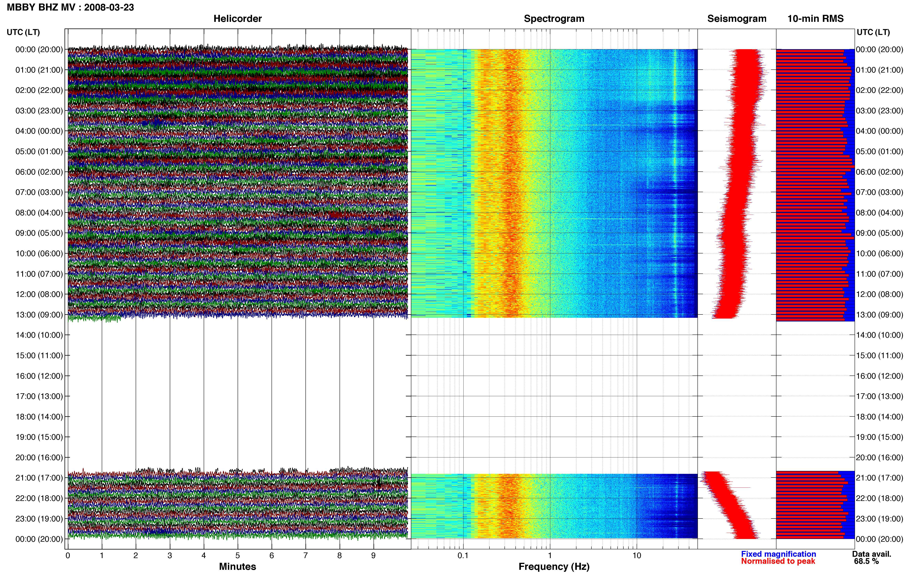Click right time label '23:00 (19:00)'
The image size is (924, 578).
tap(880, 519)
